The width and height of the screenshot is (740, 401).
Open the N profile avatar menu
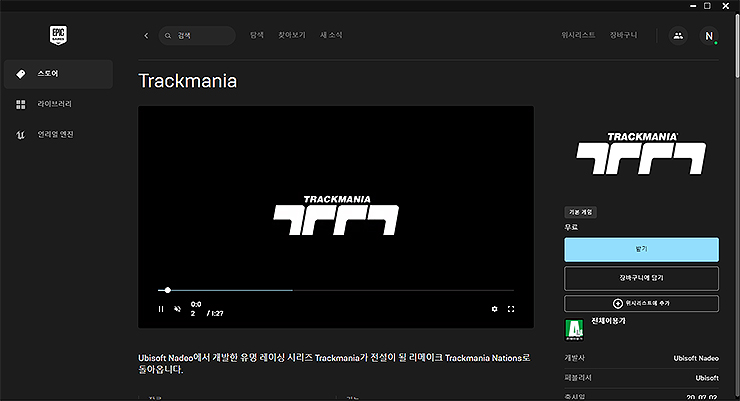click(x=709, y=36)
